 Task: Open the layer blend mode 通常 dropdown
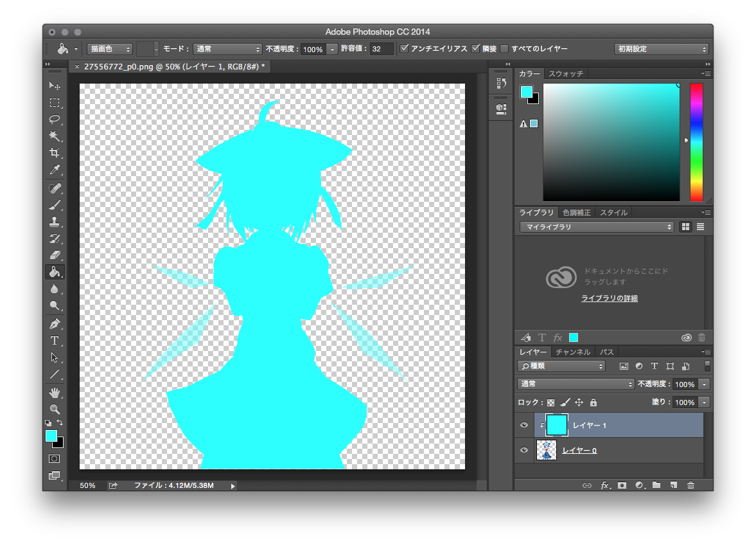pos(576,384)
